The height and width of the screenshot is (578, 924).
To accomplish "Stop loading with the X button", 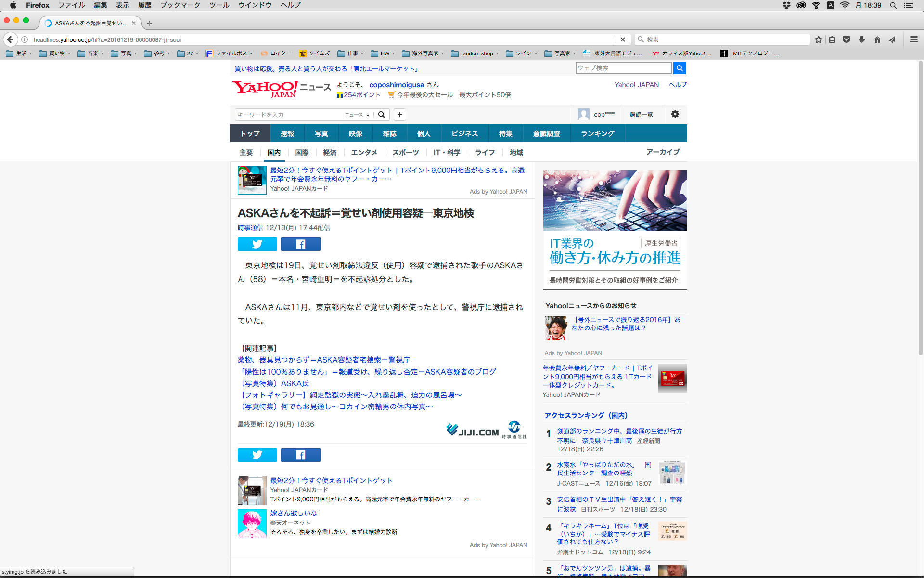I will (x=622, y=39).
